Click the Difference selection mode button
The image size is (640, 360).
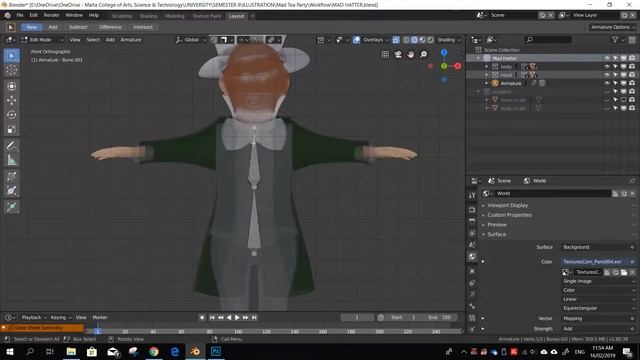point(110,27)
